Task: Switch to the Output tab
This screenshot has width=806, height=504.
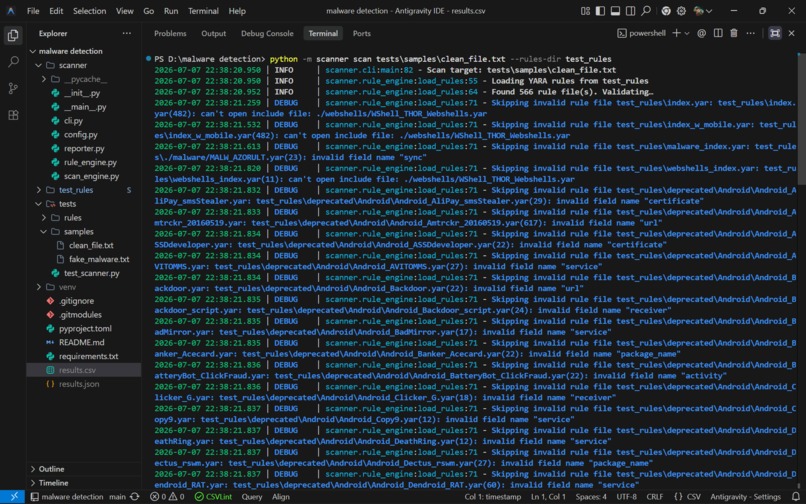Action: pyautogui.click(x=213, y=33)
